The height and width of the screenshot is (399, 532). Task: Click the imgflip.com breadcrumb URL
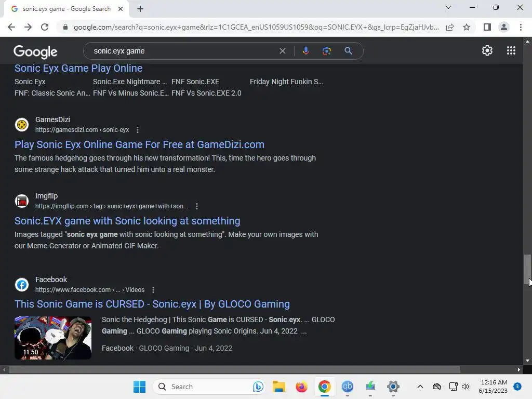pos(112,206)
